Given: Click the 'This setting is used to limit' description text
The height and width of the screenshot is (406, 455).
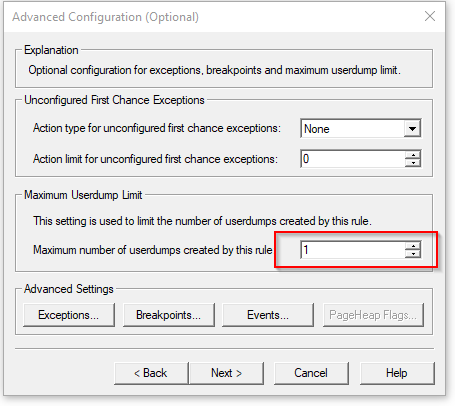Looking at the screenshot, I should pos(202,221).
